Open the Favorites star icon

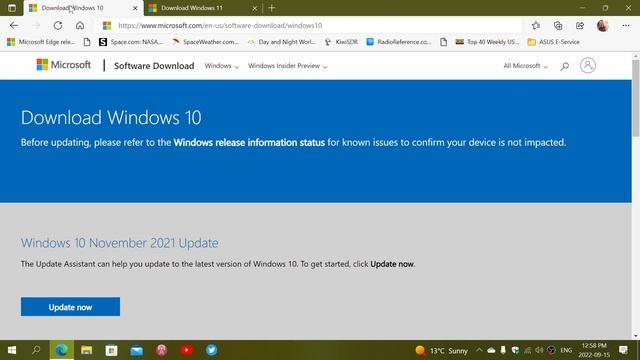tap(536, 25)
